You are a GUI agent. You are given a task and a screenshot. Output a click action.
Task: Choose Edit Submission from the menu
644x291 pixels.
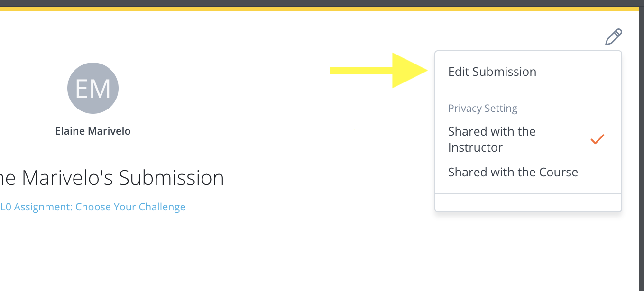492,72
